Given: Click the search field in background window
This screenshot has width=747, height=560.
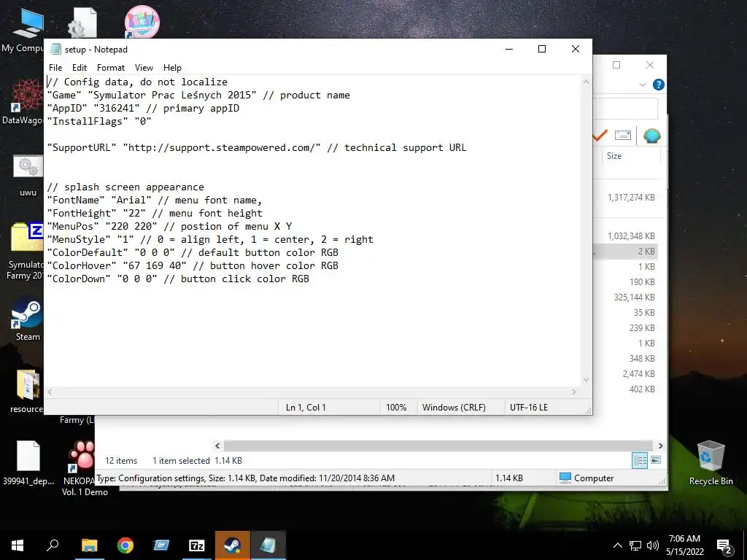Looking at the screenshot, I should pyautogui.click(x=625, y=109).
